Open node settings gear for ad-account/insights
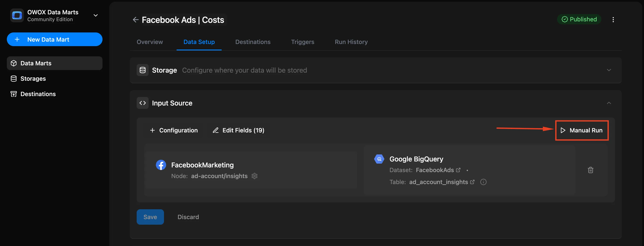This screenshot has height=246, width=644. [x=255, y=176]
